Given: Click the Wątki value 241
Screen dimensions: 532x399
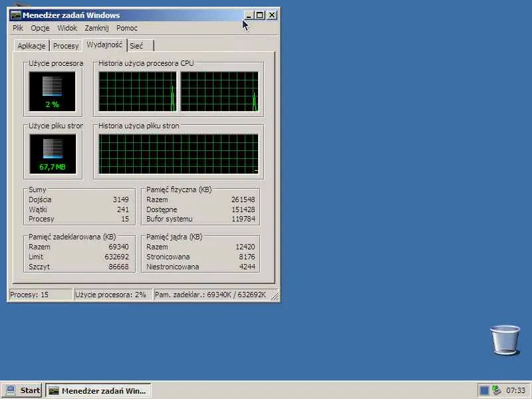Looking at the screenshot, I should pyautogui.click(x=123, y=209).
